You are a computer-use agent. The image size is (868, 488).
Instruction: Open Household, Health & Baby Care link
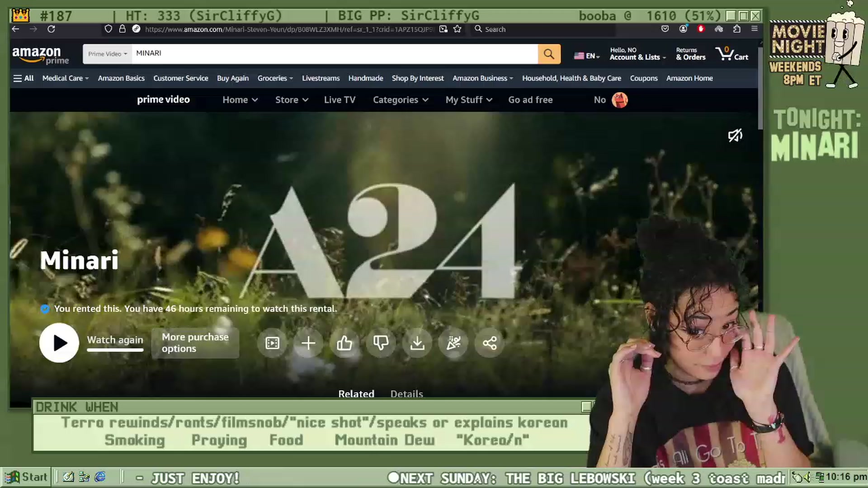[x=571, y=78]
